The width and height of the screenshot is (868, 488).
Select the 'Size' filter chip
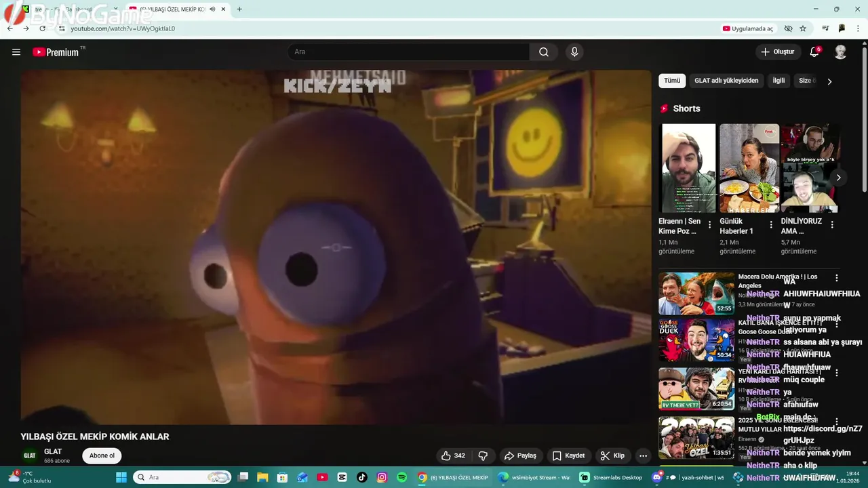tap(806, 81)
